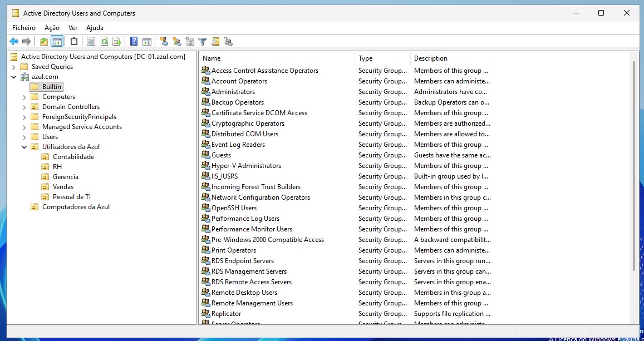Toggle the Show/Hide Console Tree icon
This screenshot has width=644, height=341.
coord(57,42)
